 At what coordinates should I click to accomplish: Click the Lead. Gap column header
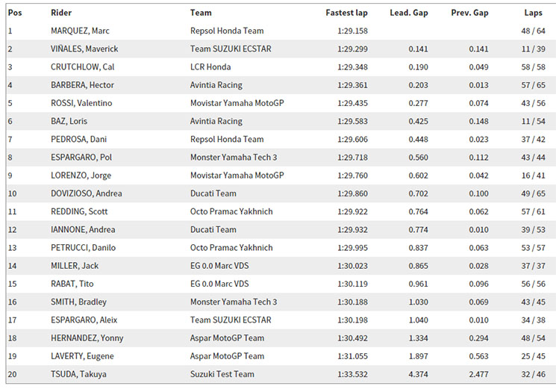tap(409, 13)
